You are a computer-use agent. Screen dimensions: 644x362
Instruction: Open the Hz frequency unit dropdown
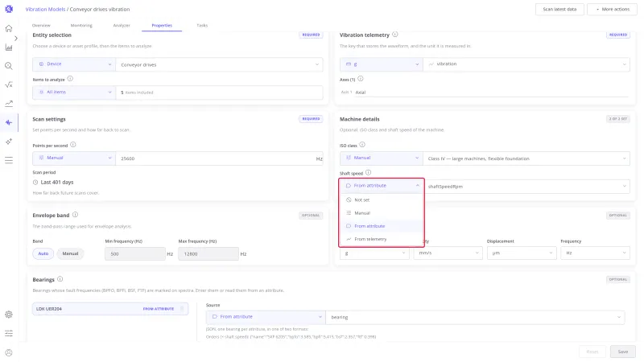595,253
